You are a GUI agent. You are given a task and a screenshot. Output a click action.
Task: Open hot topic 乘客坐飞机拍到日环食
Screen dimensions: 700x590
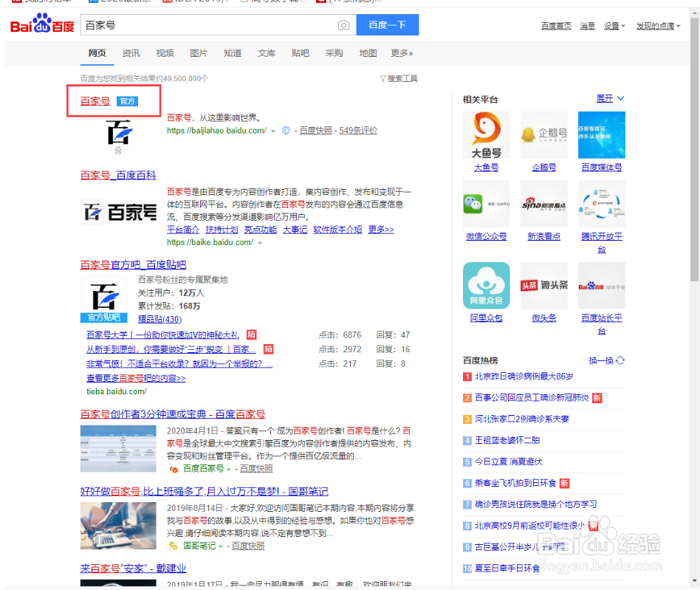(x=515, y=483)
